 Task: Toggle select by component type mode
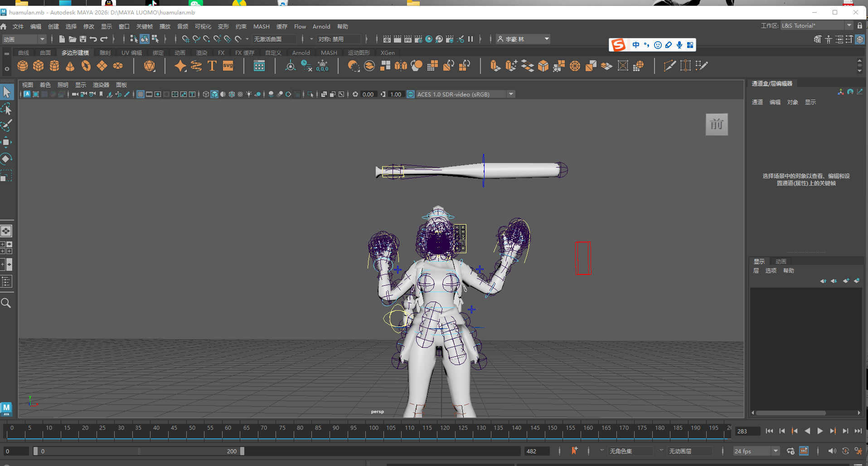point(155,39)
